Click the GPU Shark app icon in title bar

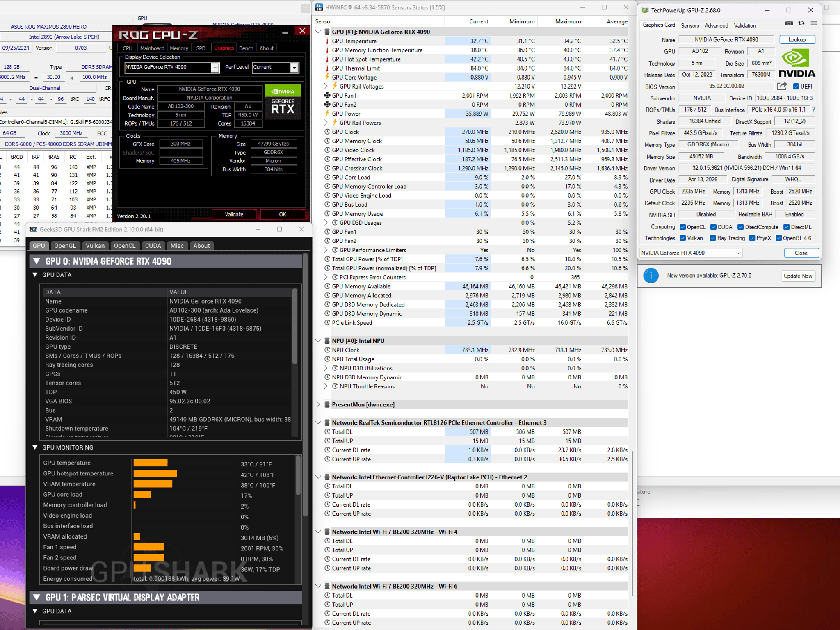pos(33,229)
